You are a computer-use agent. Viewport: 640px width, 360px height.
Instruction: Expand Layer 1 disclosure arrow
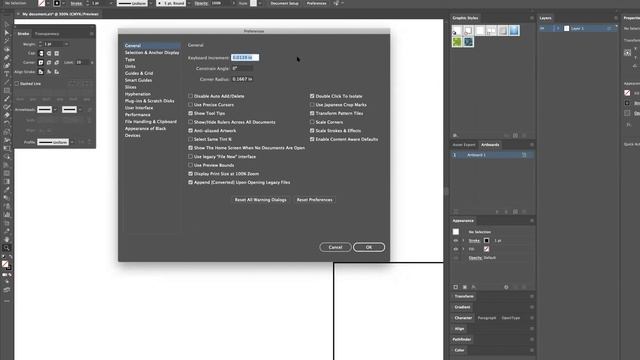[558, 29]
